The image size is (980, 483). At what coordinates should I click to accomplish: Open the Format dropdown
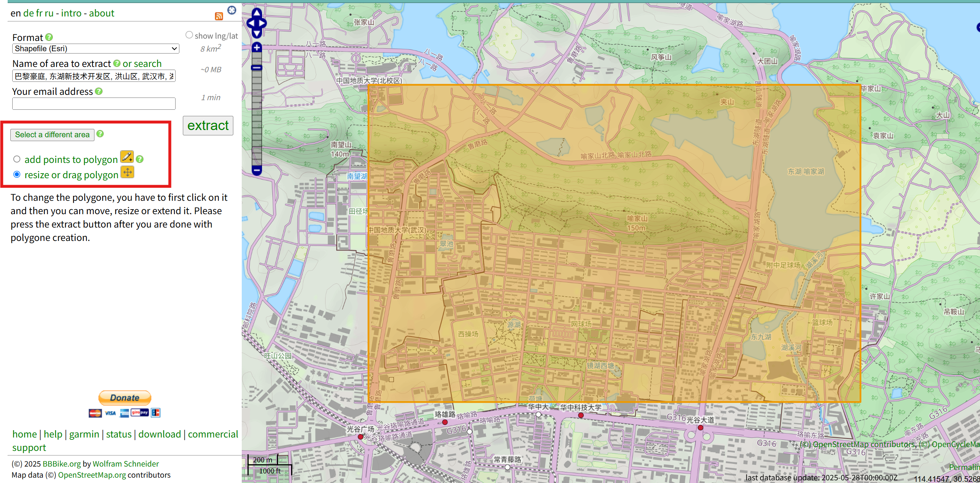tap(95, 49)
